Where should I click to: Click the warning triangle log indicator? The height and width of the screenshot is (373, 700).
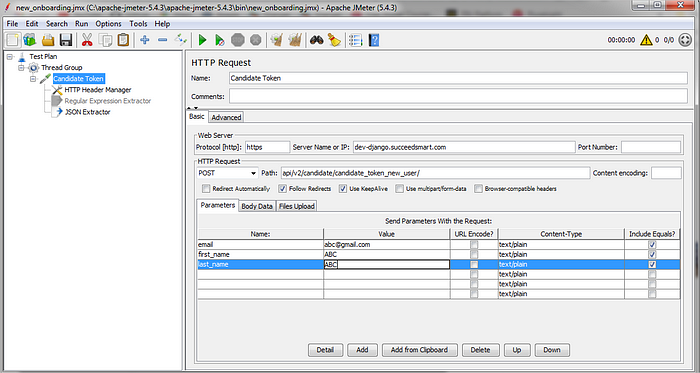tap(646, 40)
